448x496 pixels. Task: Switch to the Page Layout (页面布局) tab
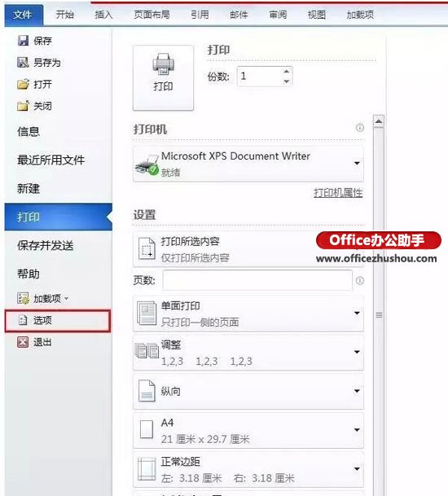[x=152, y=15]
